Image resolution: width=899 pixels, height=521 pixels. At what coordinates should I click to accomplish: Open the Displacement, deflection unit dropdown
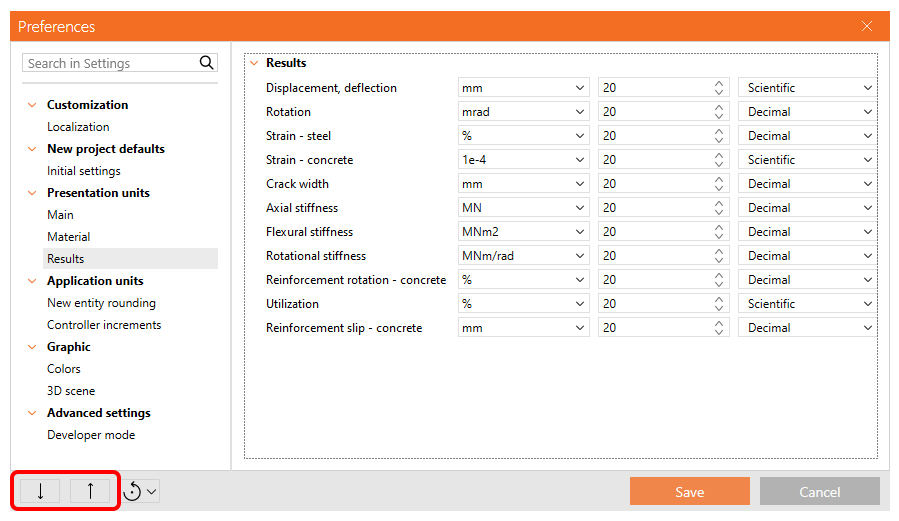pos(523,88)
